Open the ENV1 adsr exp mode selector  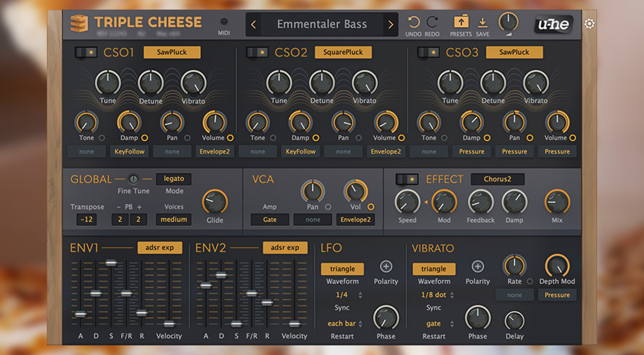pos(160,248)
